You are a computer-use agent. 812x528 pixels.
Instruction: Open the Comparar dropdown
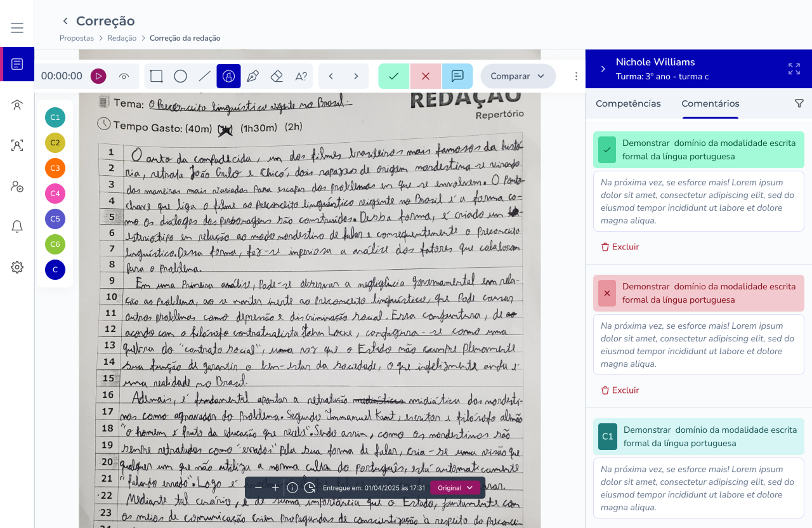[518, 76]
